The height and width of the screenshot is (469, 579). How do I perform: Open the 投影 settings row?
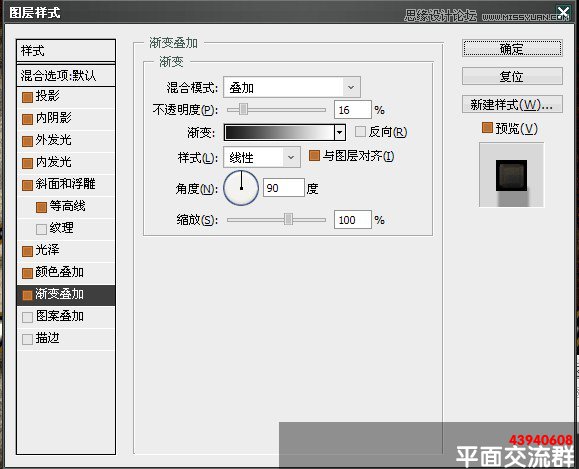tap(66, 97)
